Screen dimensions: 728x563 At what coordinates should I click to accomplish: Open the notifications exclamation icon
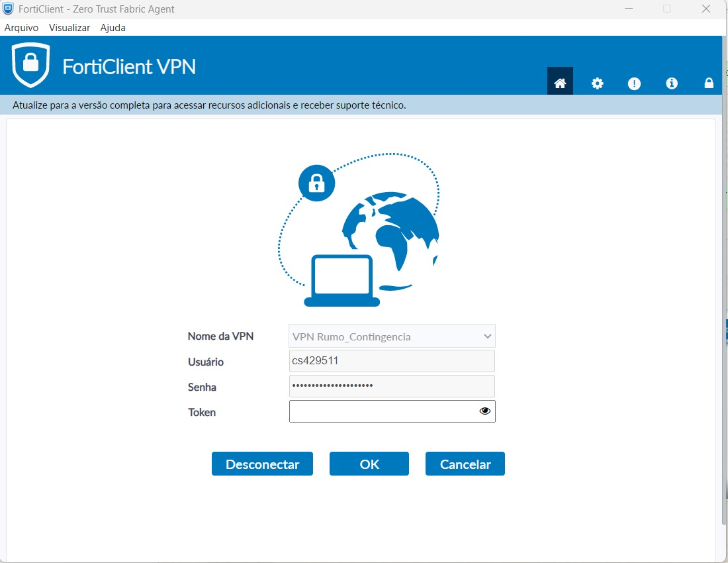tap(634, 83)
